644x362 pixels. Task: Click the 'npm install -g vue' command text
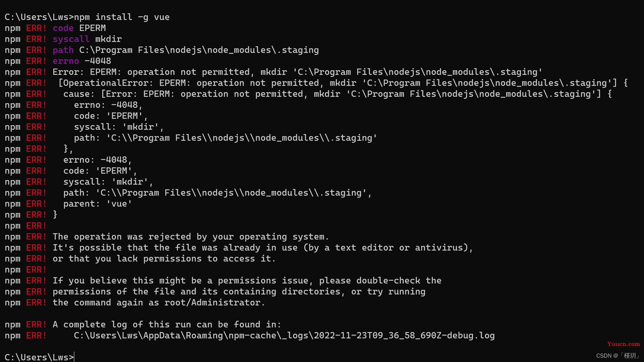pyautogui.click(x=122, y=17)
